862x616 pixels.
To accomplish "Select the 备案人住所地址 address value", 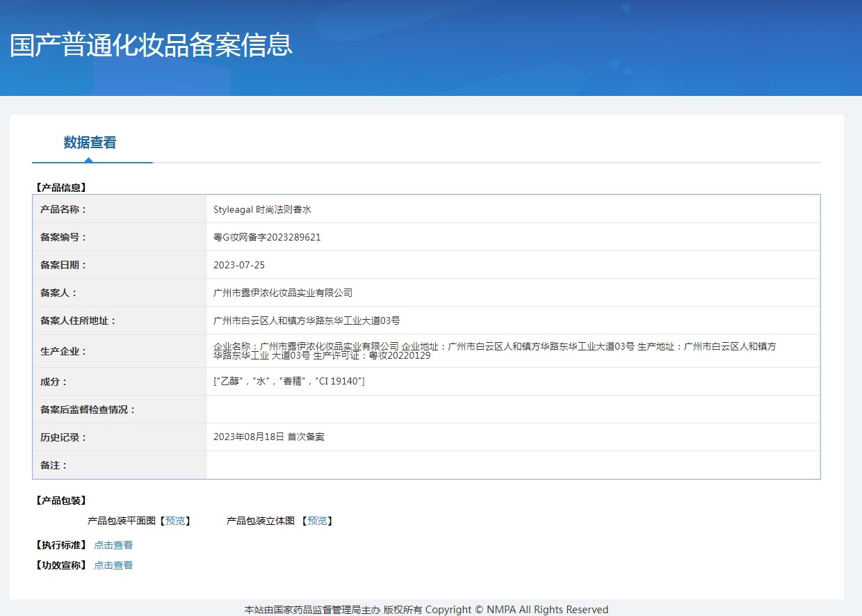I will pos(307,321).
